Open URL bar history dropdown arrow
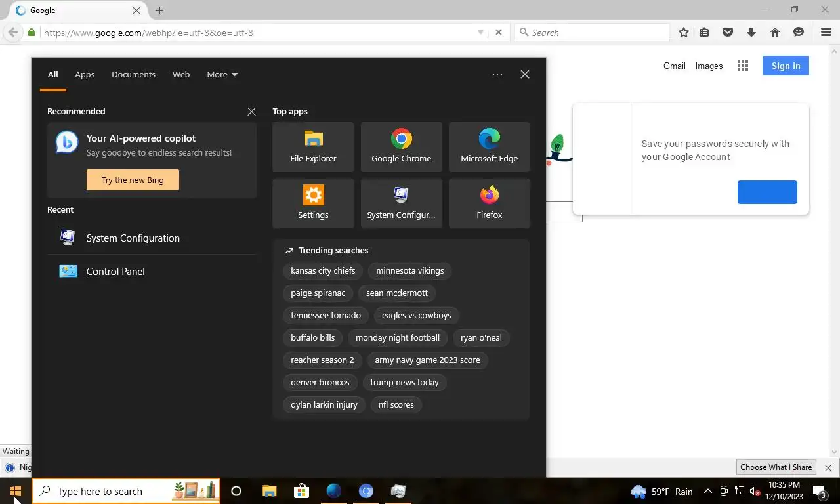The image size is (840, 504). point(480,32)
